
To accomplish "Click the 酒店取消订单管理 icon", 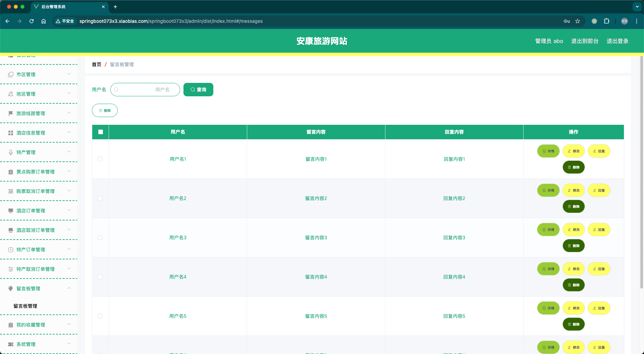I will point(11,230).
